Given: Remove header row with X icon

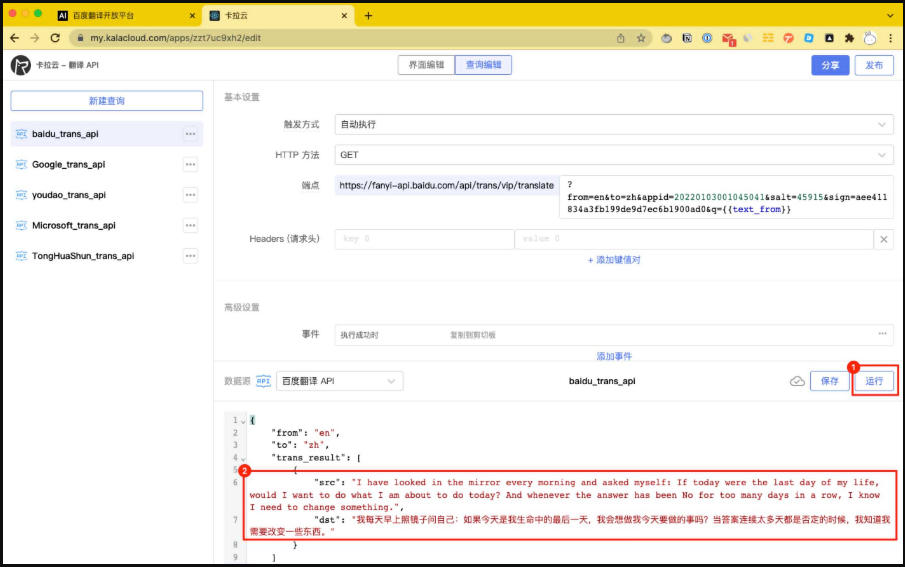Looking at the screenshot, I should click(884, 239).
